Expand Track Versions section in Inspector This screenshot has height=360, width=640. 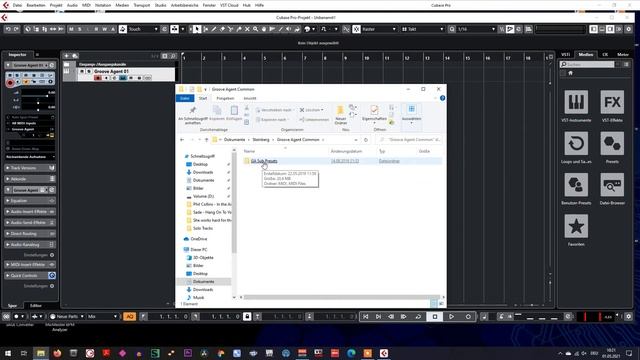click(x=30, y=168)
